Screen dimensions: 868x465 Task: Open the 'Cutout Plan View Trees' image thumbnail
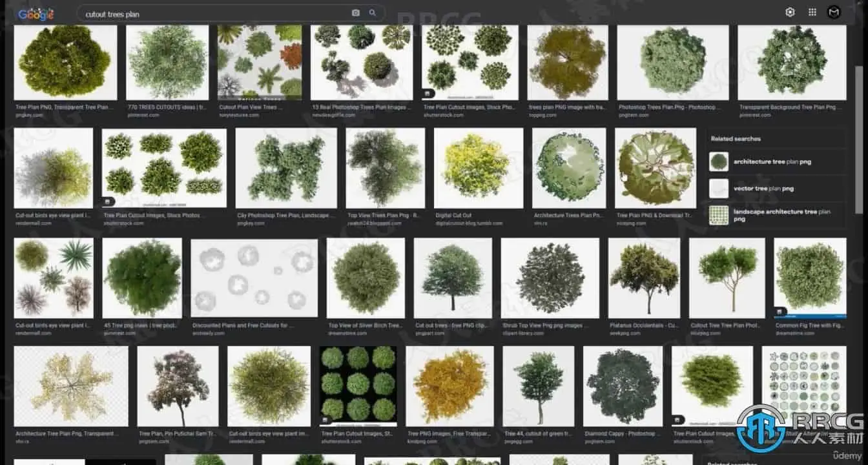tap(260, 63)
